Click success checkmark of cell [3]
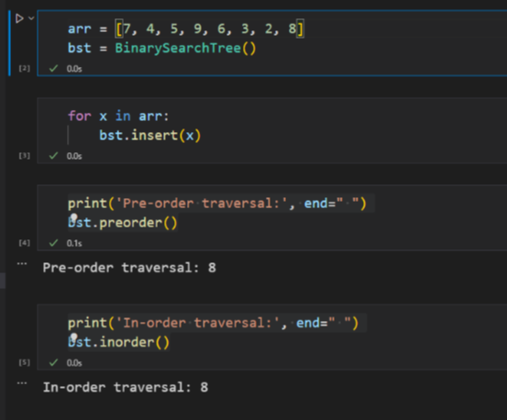Image resolution: width=507 pixels, height=420 pixels. [x=53, y=156]
